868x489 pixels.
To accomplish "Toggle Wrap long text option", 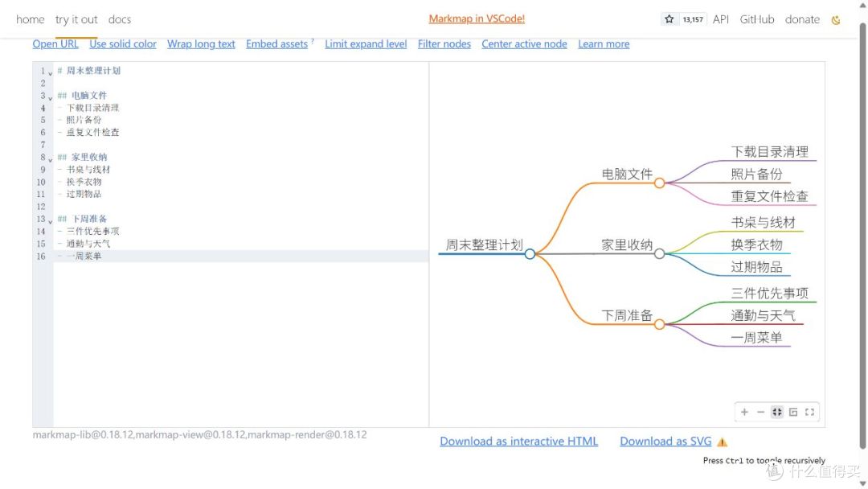I will (x=201, y=43).
